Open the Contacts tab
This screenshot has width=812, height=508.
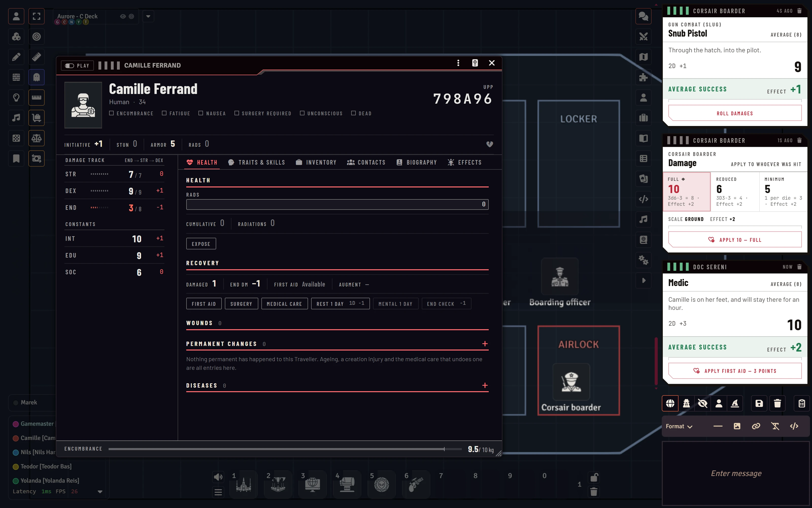[366, 163]
